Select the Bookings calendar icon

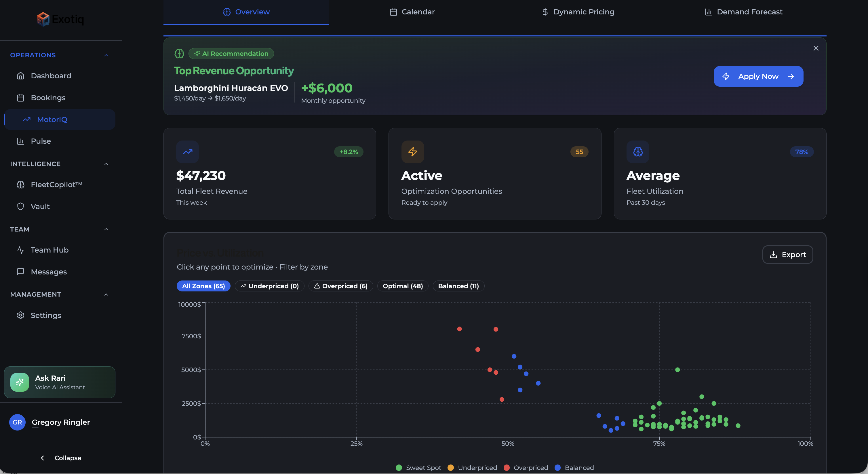pos(20,97)
